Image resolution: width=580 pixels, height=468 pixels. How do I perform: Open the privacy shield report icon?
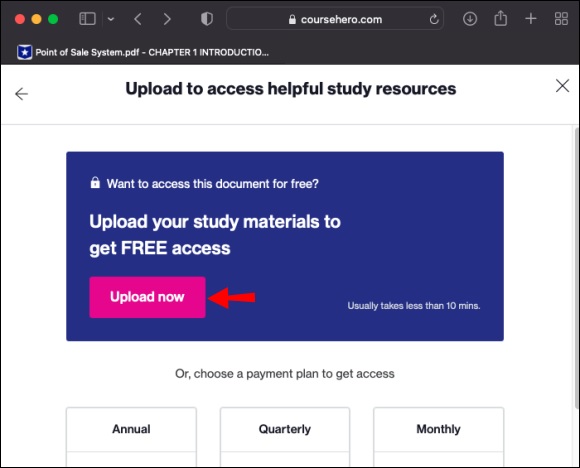(207, 19)
